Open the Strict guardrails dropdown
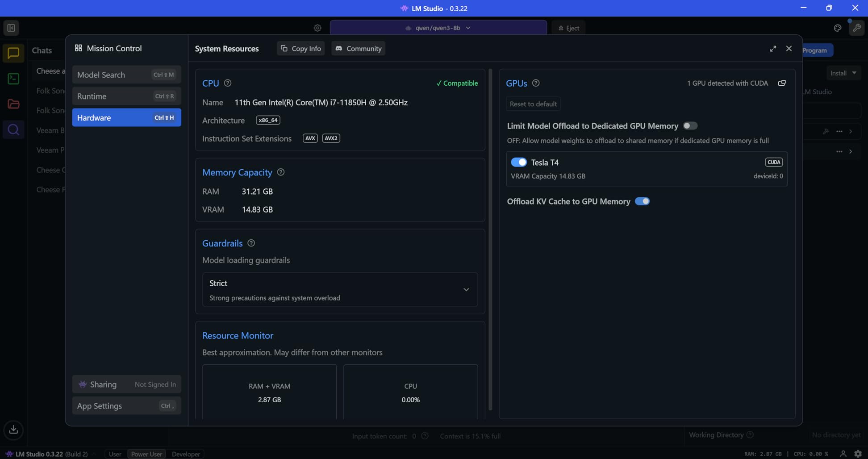Screen dimensions: 868x459 click(340, 290)
